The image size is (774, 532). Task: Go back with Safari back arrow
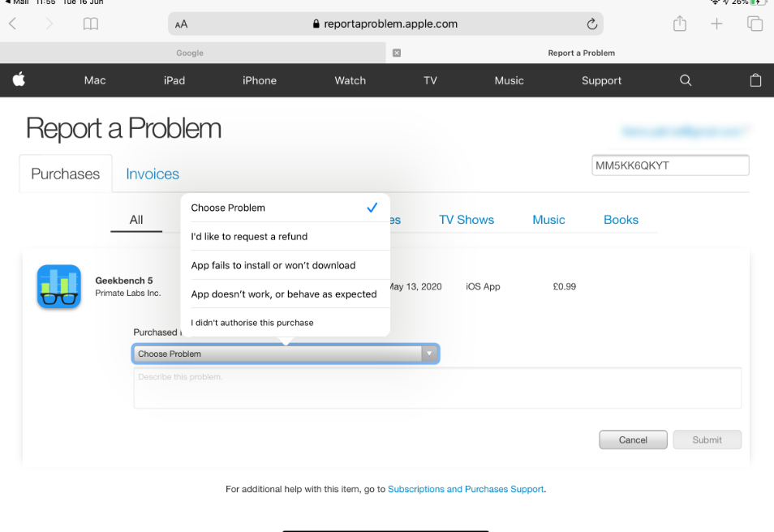[13, 24]
